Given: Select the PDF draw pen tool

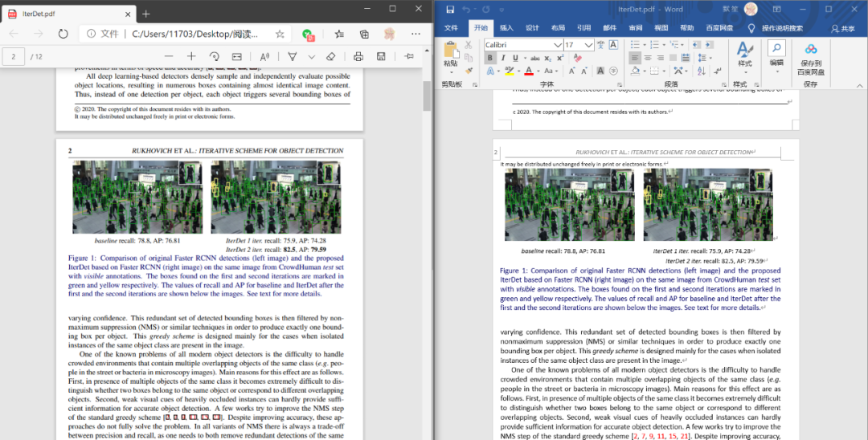Looking at the screenshot, I should pos(293,56).
